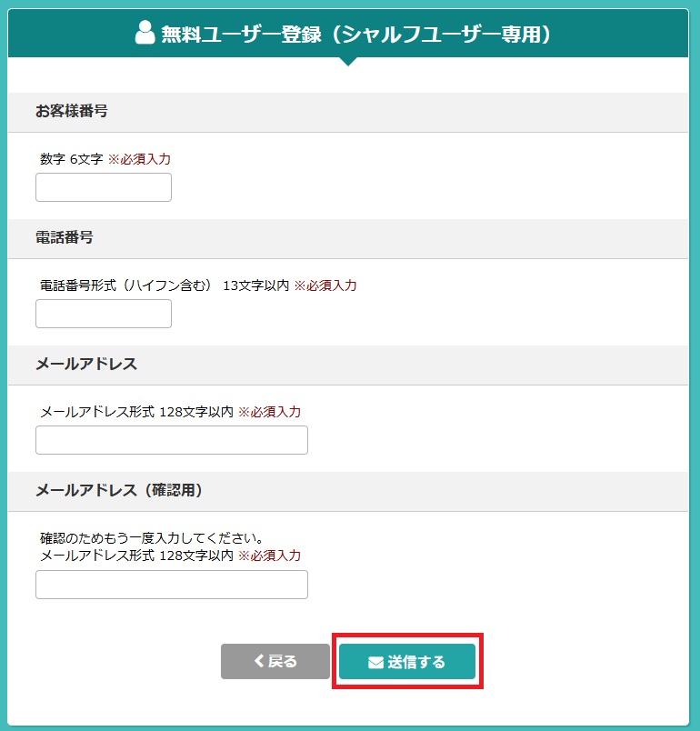Click the 無料ユーザー登録 header title

pyautogui.click(x=356, y=34)
